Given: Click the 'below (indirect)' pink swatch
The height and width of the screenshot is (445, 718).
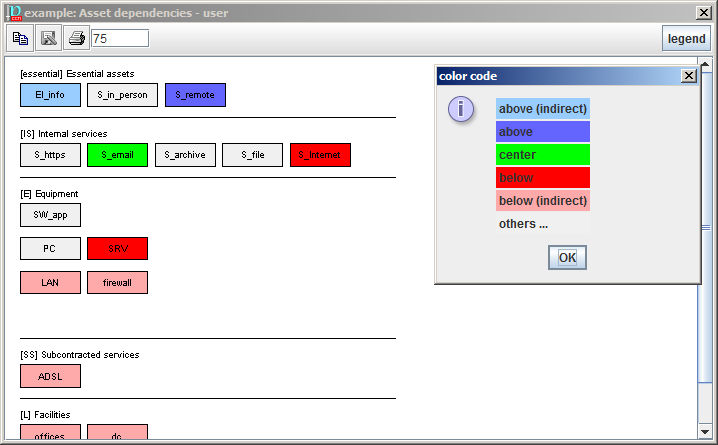Looking at the screenshot, I should (543, 201).
